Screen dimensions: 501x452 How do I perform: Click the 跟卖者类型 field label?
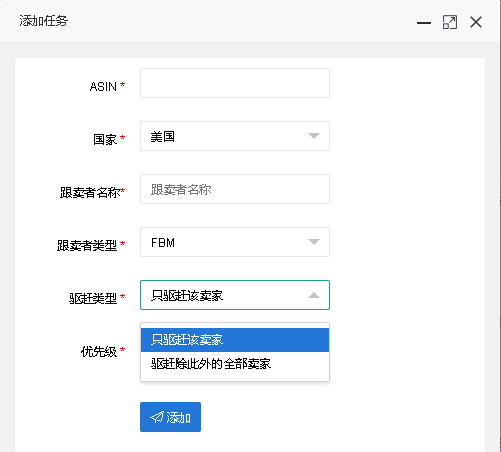87,245
